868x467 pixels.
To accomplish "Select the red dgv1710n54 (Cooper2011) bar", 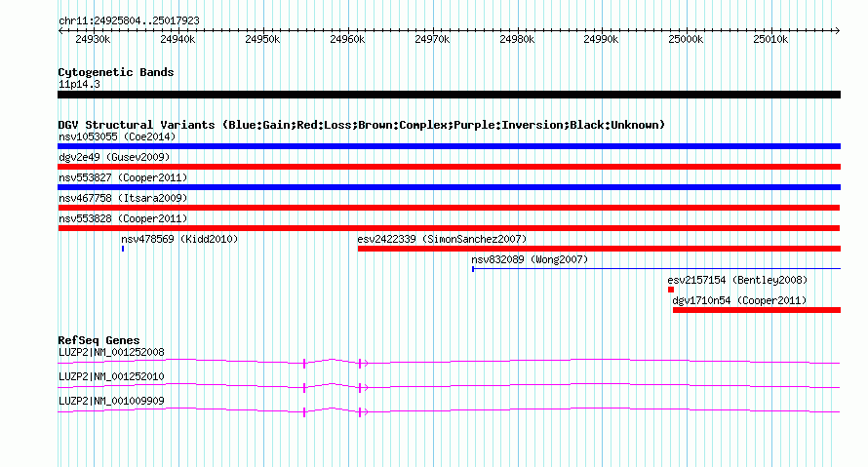I will tap(757, 310).
